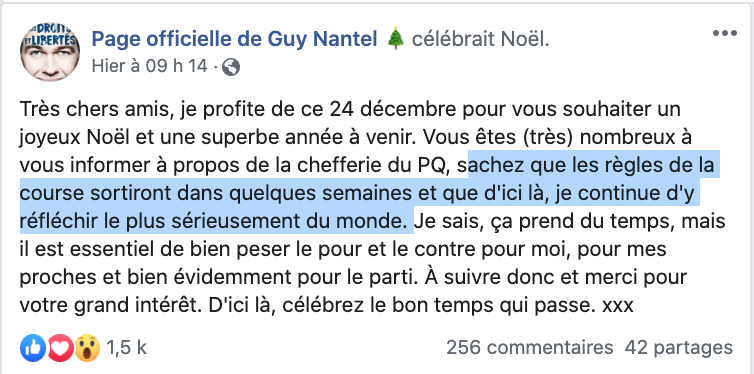Screen dimensions: 754x374
Task: Open the three-dot post options menu
Action: [725, 34]
